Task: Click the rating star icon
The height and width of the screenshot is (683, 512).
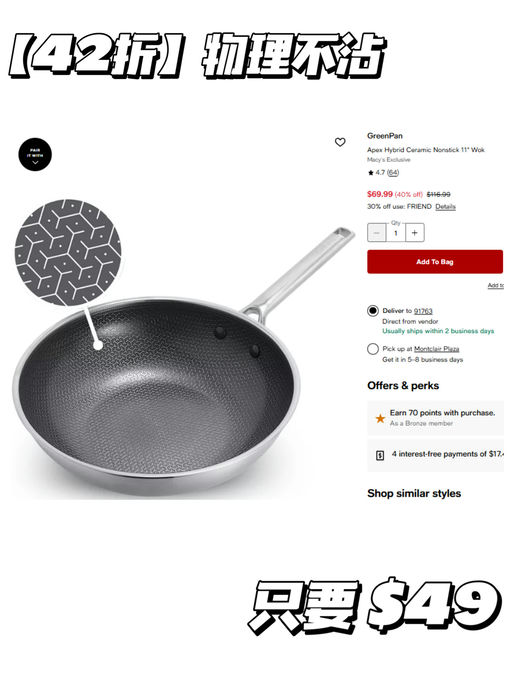Action: (x=370, y=173)
